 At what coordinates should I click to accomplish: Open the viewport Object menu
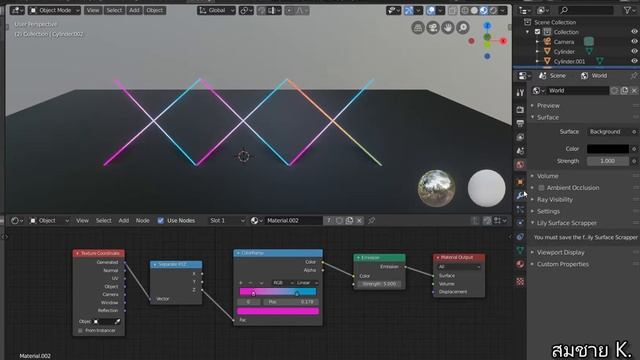[154, 10]
